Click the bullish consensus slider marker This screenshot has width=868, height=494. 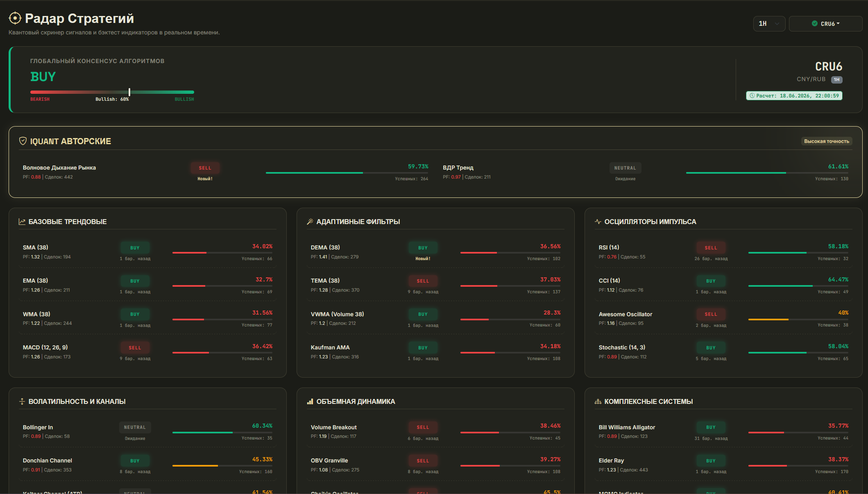tap(129, 92)
